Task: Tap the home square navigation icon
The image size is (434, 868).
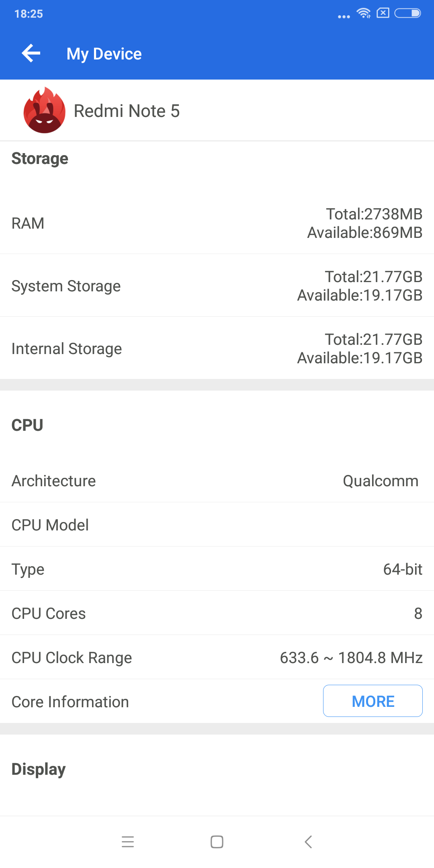Action: [217, 841]
